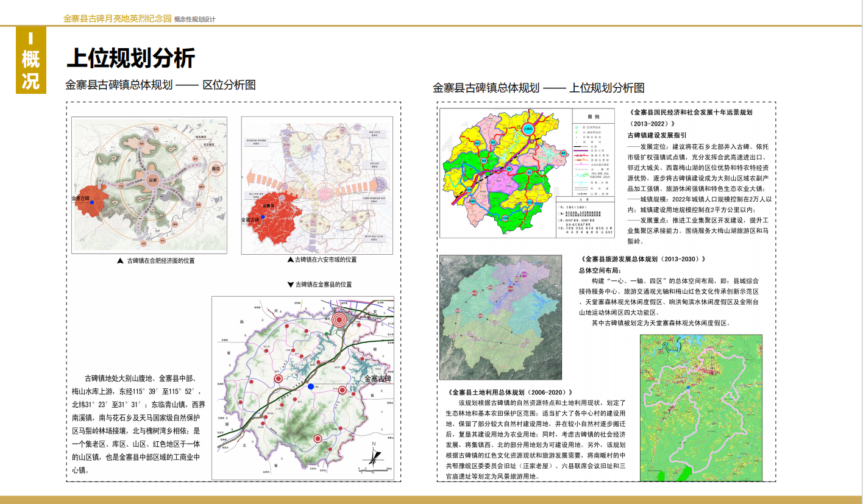Click the 南京 circle on Hefei map
Viewport: 863px width, 504px height.
point(215,169)
